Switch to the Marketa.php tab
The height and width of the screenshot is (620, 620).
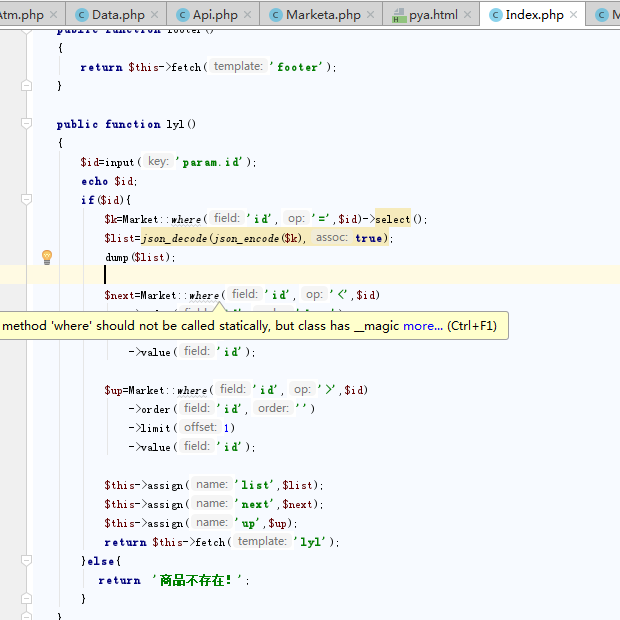323,15
